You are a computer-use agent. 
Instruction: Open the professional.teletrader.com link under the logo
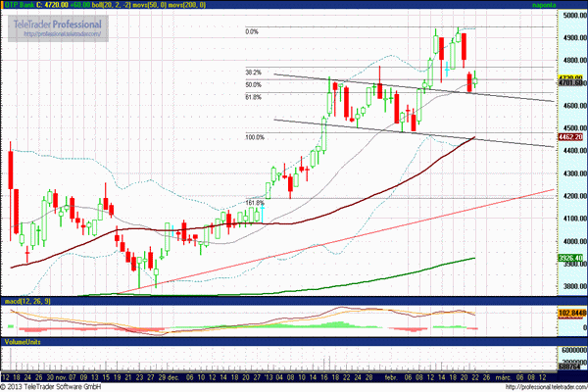(59, 33)
